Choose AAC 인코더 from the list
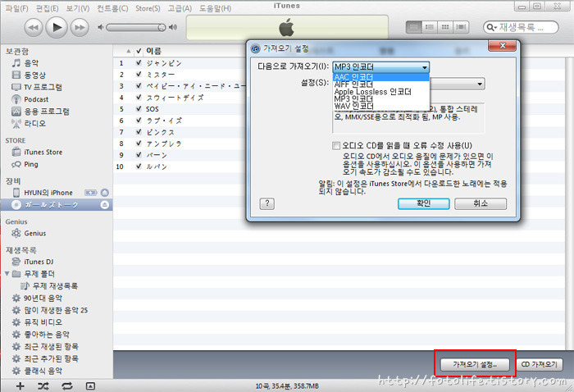This screenshot has height=392, width=574. pyautogui.click(x=381, y=77)
